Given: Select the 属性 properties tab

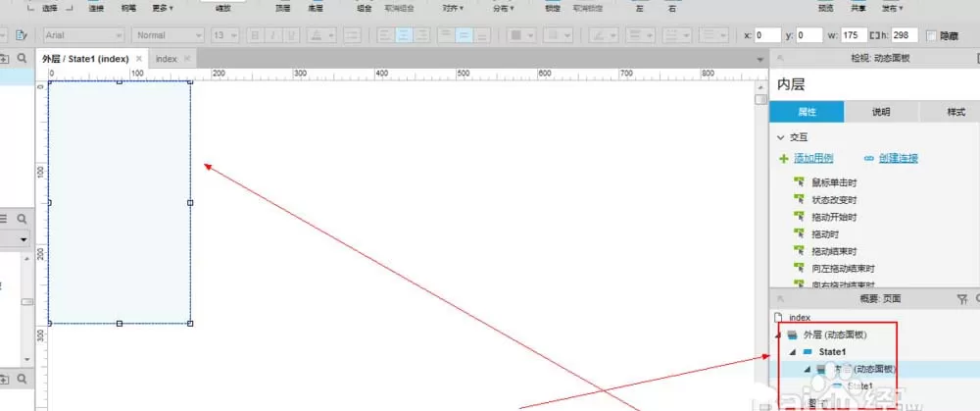Looking at the screenshot, I should 807,112.
